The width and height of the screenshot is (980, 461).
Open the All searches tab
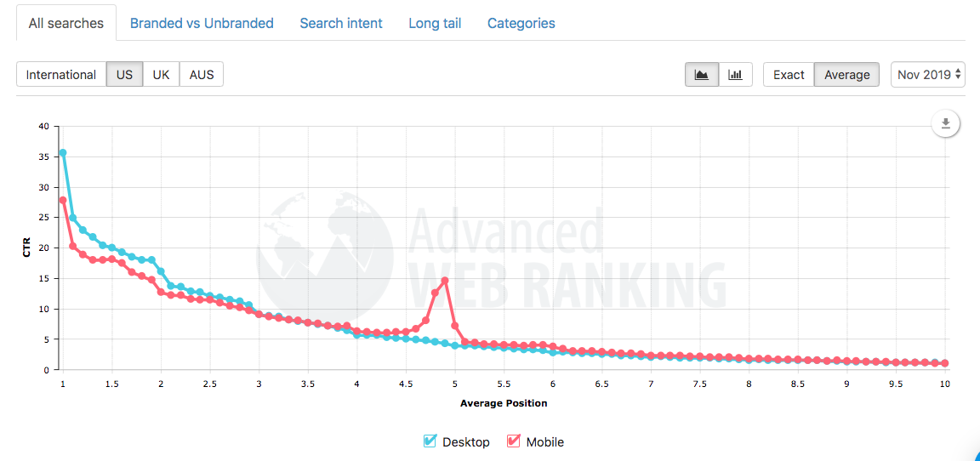66,23
